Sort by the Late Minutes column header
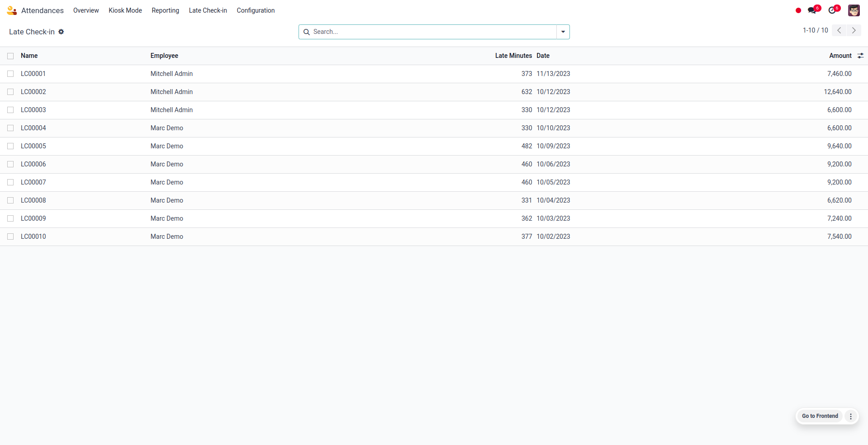The height and width of the screenshot is (445, 868). 513,56
